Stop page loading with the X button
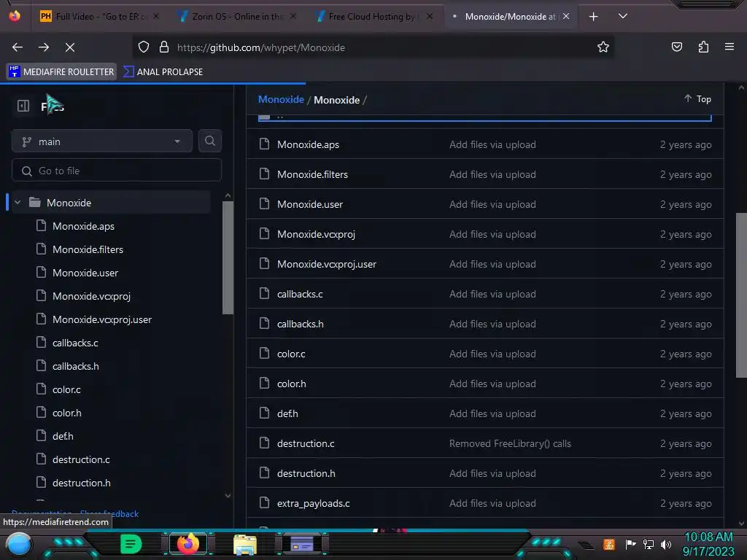Viewport: 747px width, 560px height. coord(70,47)
